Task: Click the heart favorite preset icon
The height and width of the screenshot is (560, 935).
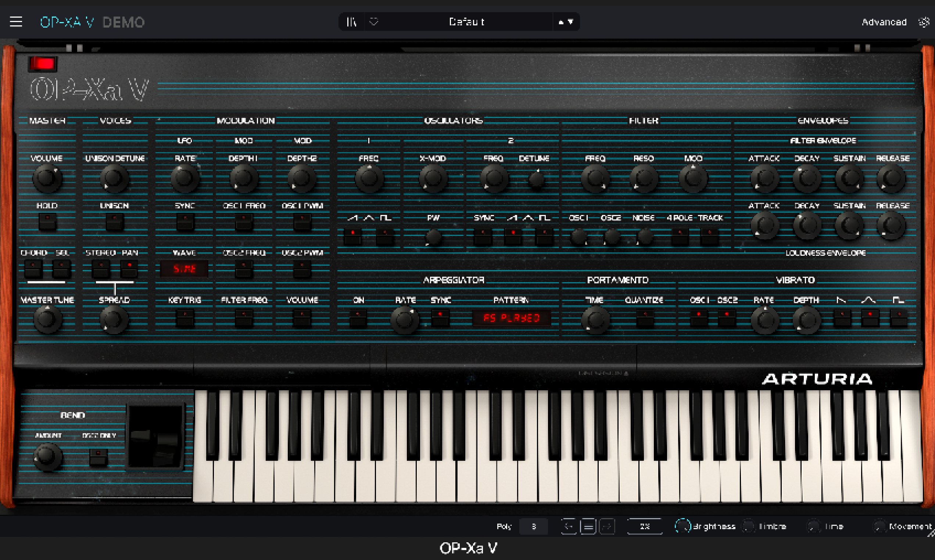Action: pos(373,22)
